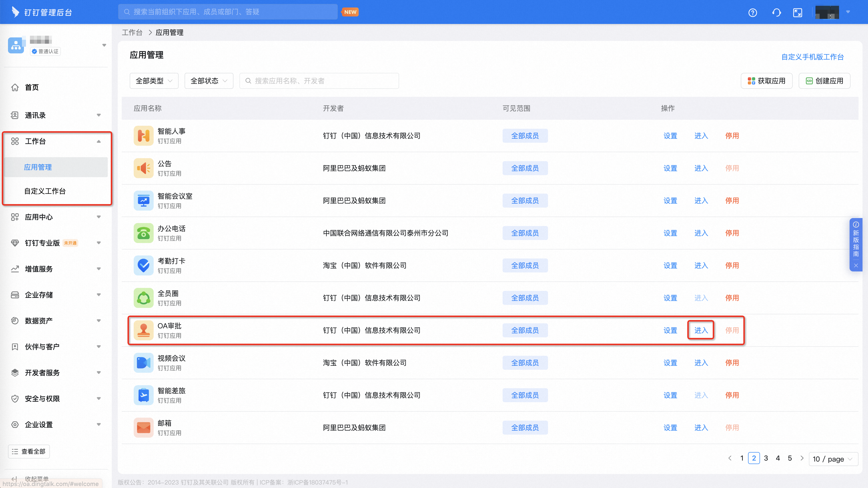The image size is (868, 488).
Task: Click the 考勤打卡 checkmark app icon
Action: (x=143, y=265)
